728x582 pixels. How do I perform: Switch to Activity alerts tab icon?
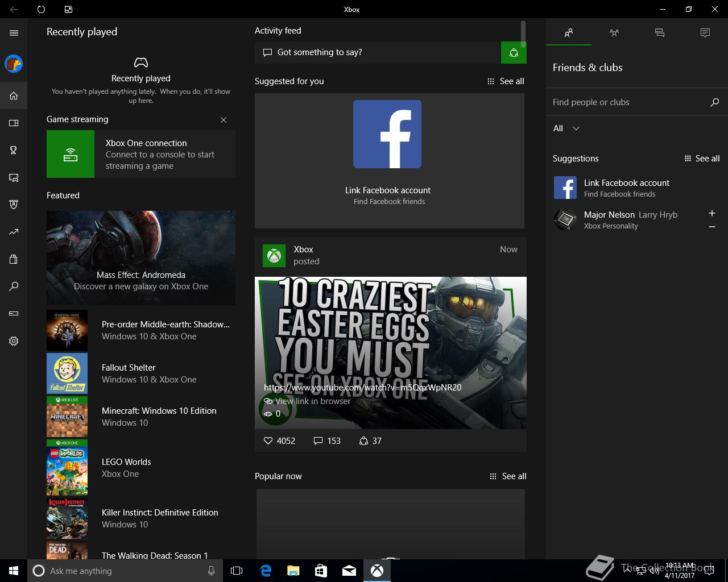[x=705, y=33]
